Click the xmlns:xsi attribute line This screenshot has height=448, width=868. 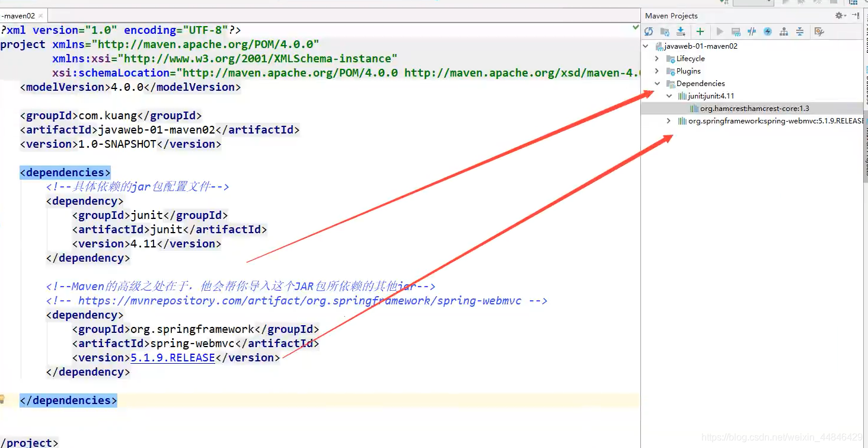225,59
